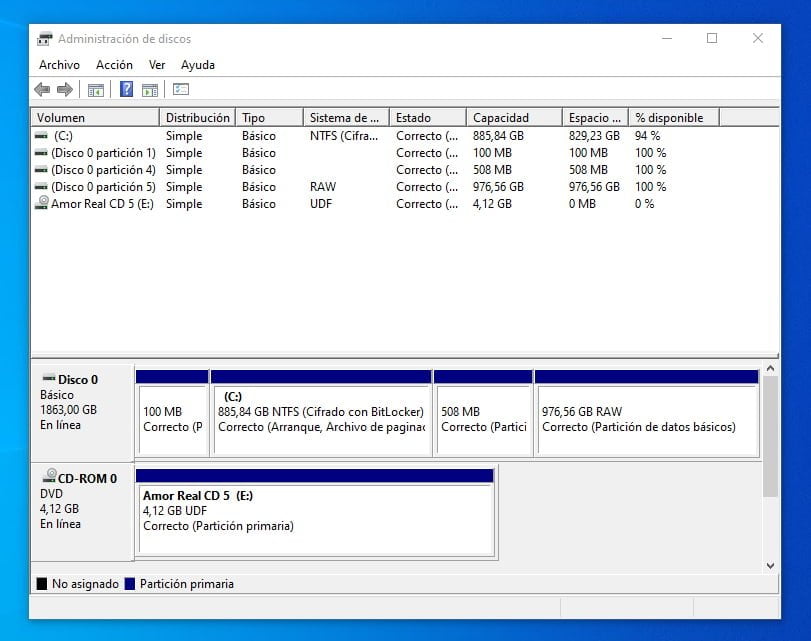Image resolution: width=811 pixels, height=641 pixels.
Task: Open the Help toolbar icon
Action: click(126, 90)
